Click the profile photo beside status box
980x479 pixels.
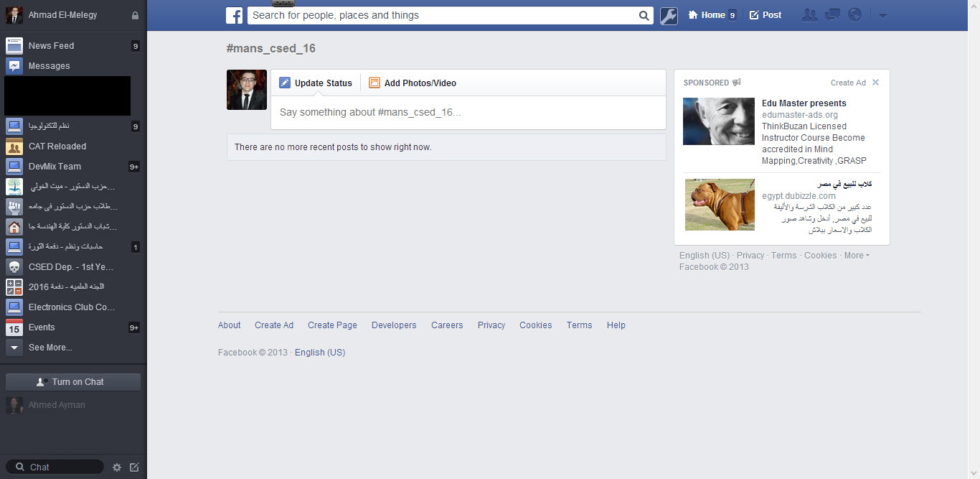(247, 90)
